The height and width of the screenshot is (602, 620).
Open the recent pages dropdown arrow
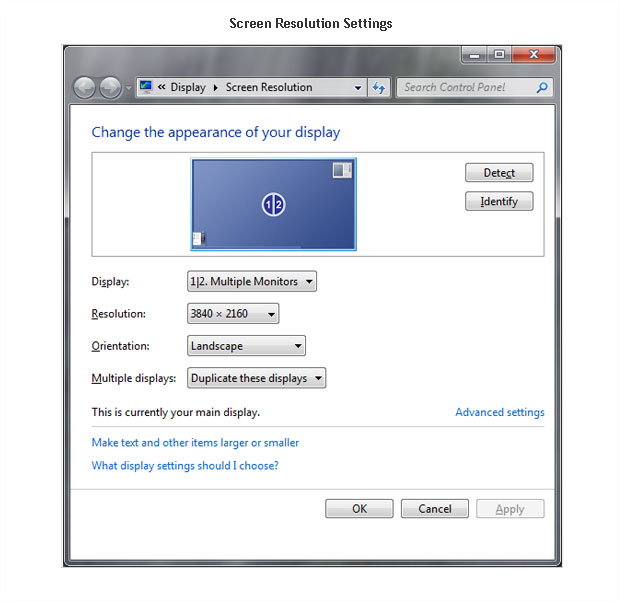coord(127,88)
